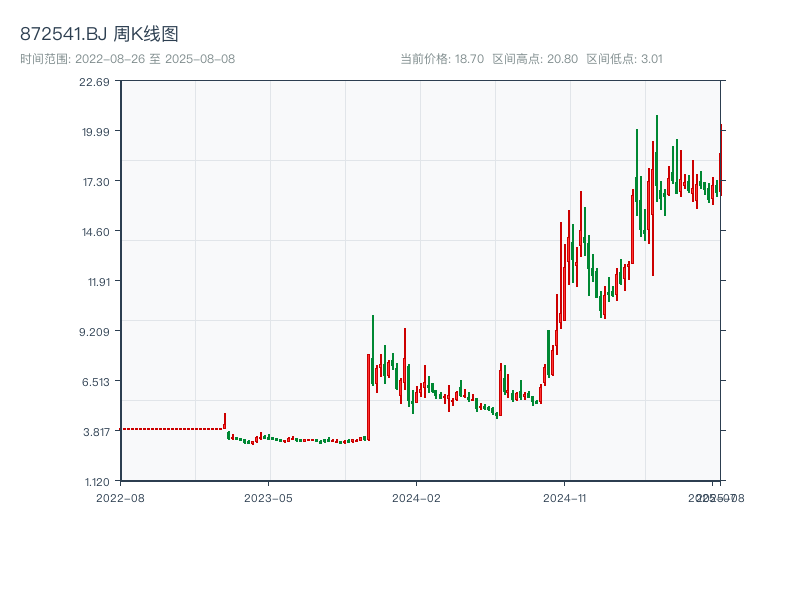This screenshot has width=800, height=600.
Task: Click the tall red candle reaching the 20.80 high at the right edge
Action: (x=721, y=160)
